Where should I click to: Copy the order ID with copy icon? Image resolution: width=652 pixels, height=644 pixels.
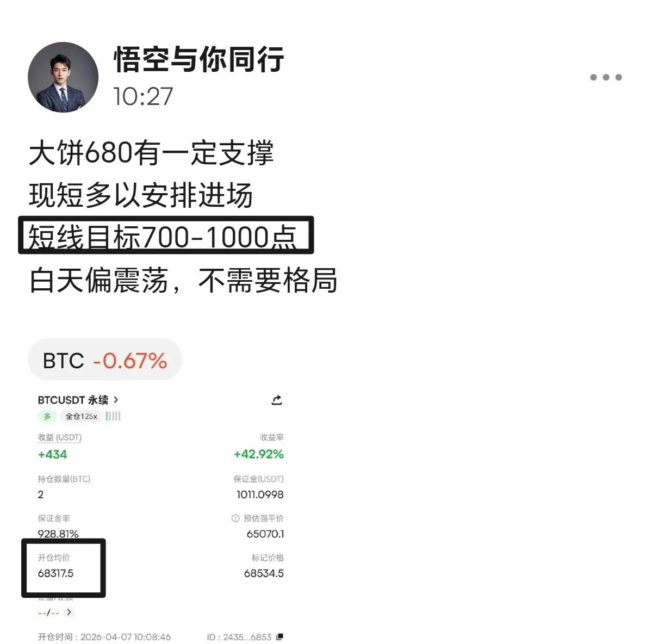pyautogui.click(x=280, y=636)
